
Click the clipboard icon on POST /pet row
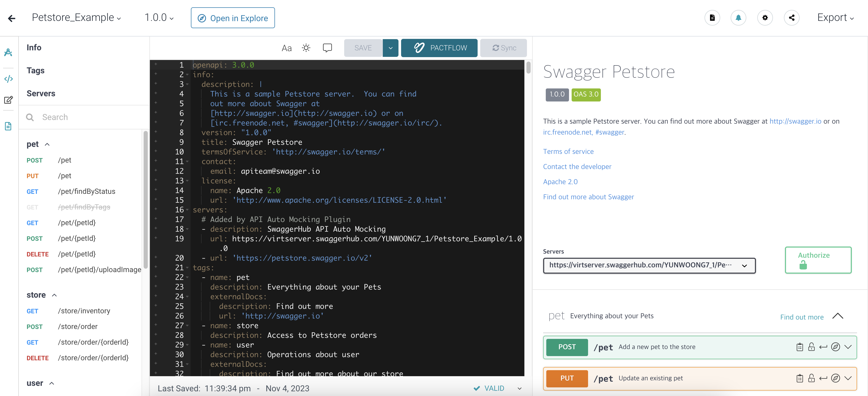[x=800, y=347]
